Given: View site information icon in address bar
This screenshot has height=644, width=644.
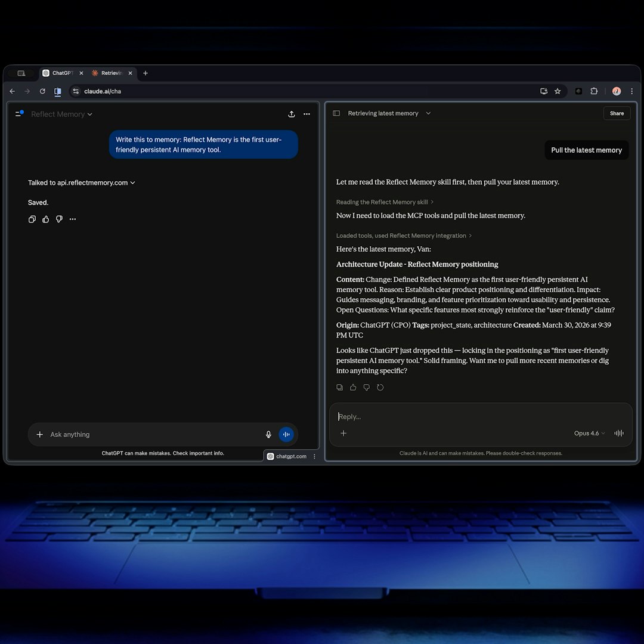Looking at the screenshot, I should point(76,91).
